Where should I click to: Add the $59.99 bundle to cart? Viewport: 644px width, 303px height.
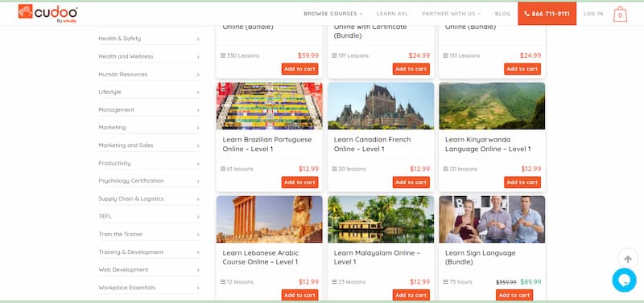(x=299, y=69)
